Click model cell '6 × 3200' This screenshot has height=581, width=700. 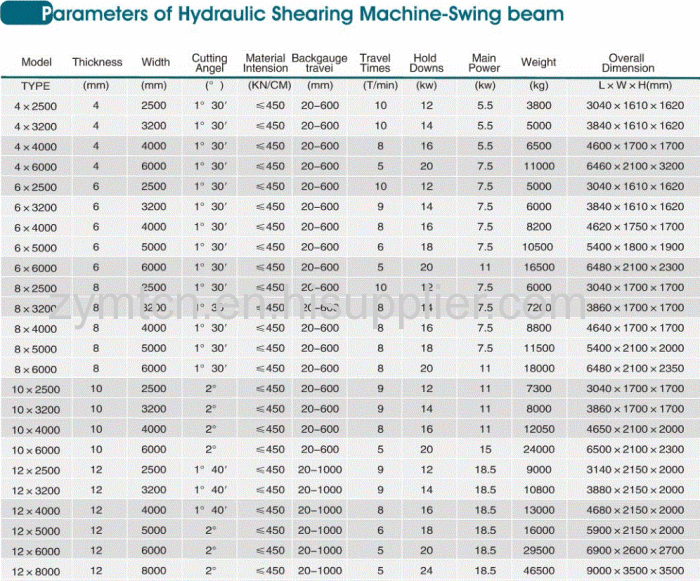coord(36,208)
